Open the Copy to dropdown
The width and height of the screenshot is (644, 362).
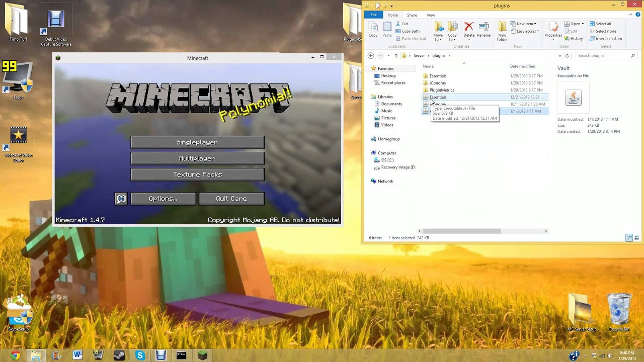452,31
